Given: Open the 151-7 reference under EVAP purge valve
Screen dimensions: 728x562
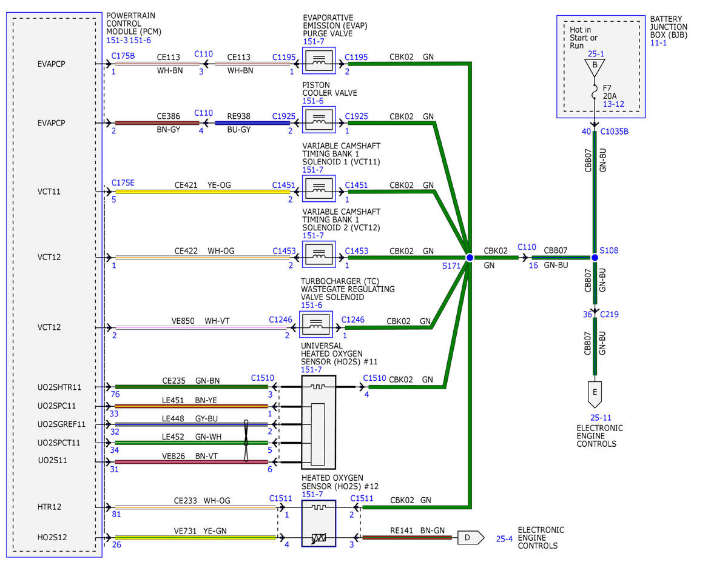Looking at the screenshot, I should (x=314, y=42).
